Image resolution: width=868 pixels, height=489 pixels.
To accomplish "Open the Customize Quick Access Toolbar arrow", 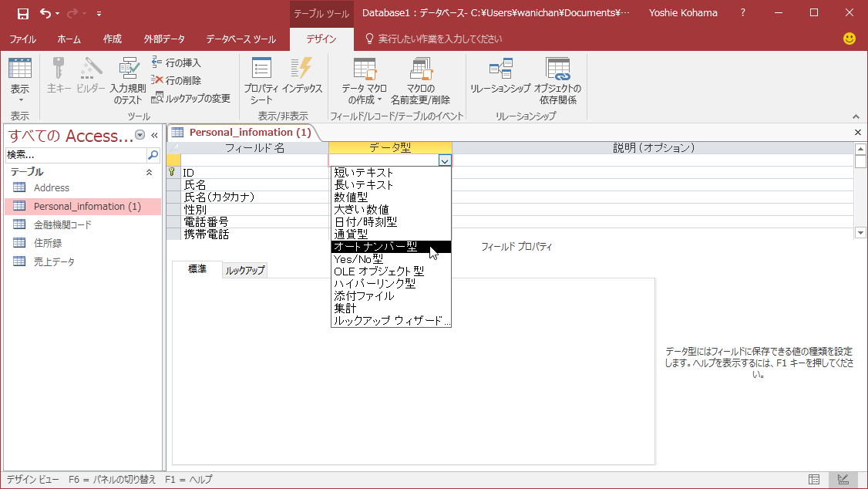I will pyautogui.click(x=99, y=13).
